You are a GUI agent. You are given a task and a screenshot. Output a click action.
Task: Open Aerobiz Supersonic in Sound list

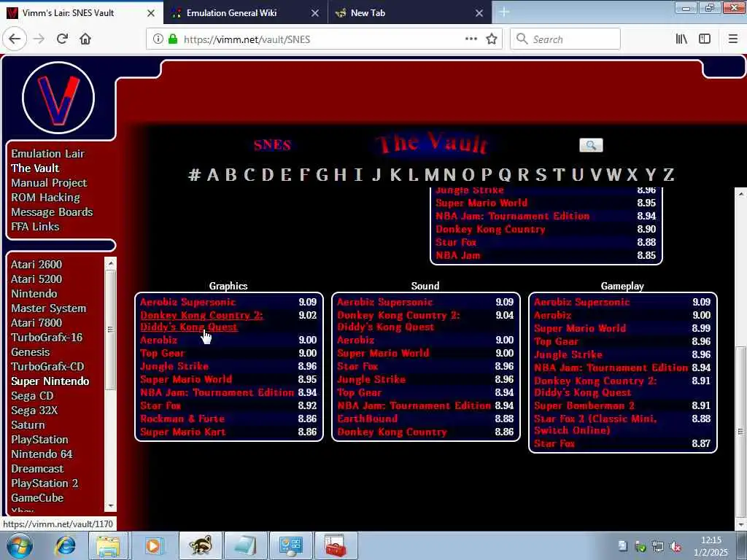click(x=385, y=303)
